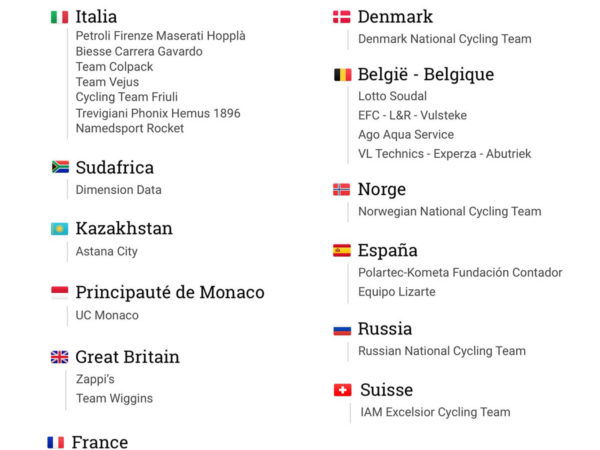600x450 pixels.
Task: Click the French flag icon
Action: 56,442
